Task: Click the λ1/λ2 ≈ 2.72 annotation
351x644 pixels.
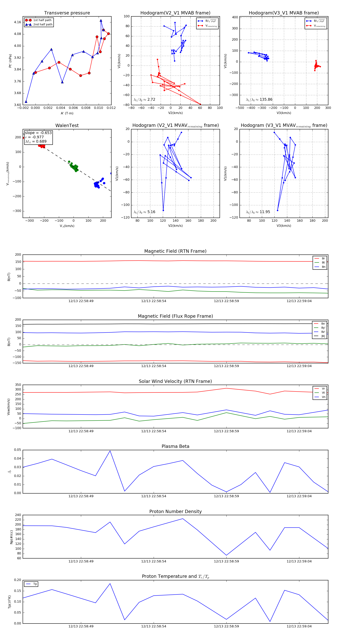Action: [x=144, y=100]
